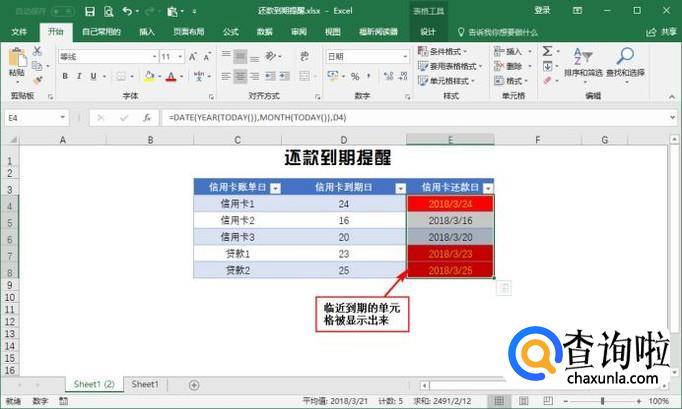Screen dimensions: 682x409
Task: Toggle center horizontal alignment
Action: click(240, 77)
